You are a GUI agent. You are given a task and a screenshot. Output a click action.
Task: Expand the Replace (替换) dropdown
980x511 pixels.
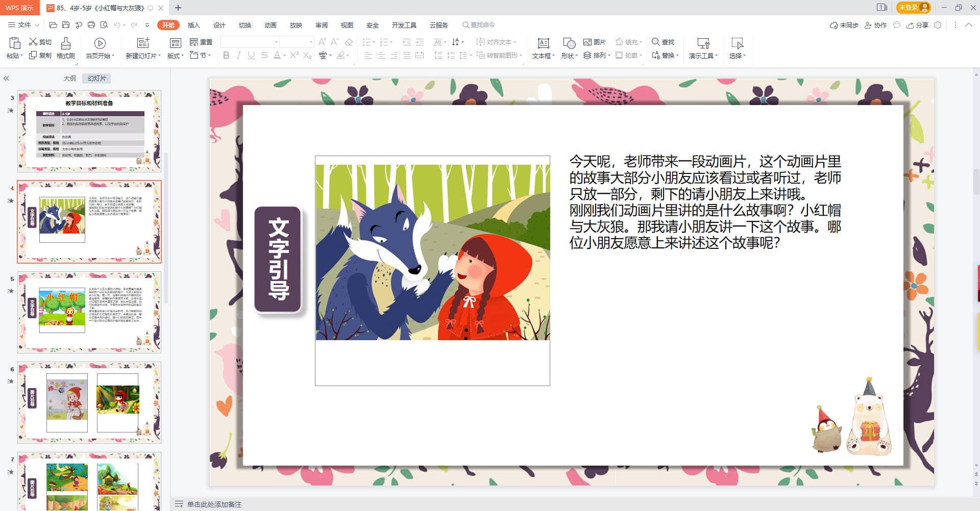[677, 55]
